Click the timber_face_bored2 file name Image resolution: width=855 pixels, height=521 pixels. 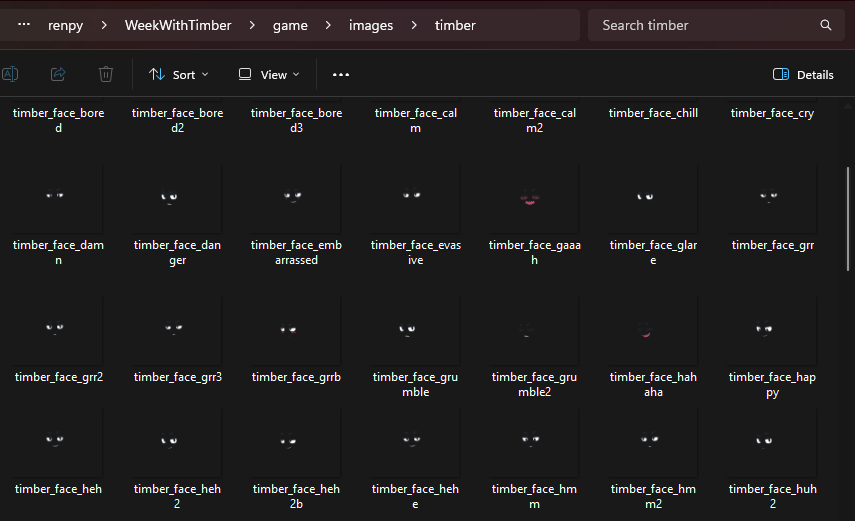pyautogui.click(x=177, y=120)
